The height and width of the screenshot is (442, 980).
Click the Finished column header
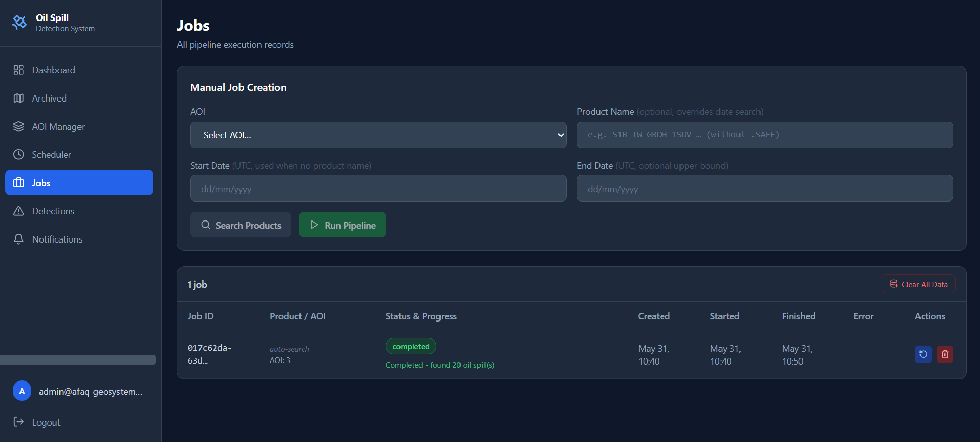click(x=798, y=316)
